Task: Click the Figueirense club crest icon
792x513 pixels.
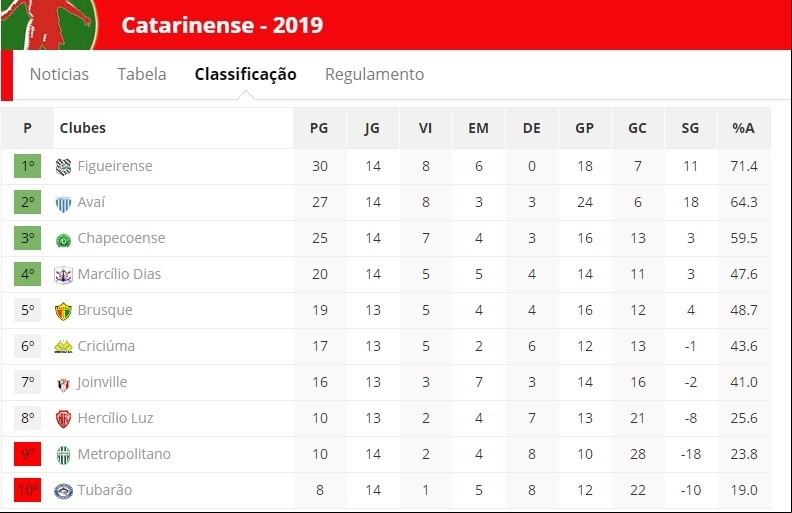Action: point(63,167)
